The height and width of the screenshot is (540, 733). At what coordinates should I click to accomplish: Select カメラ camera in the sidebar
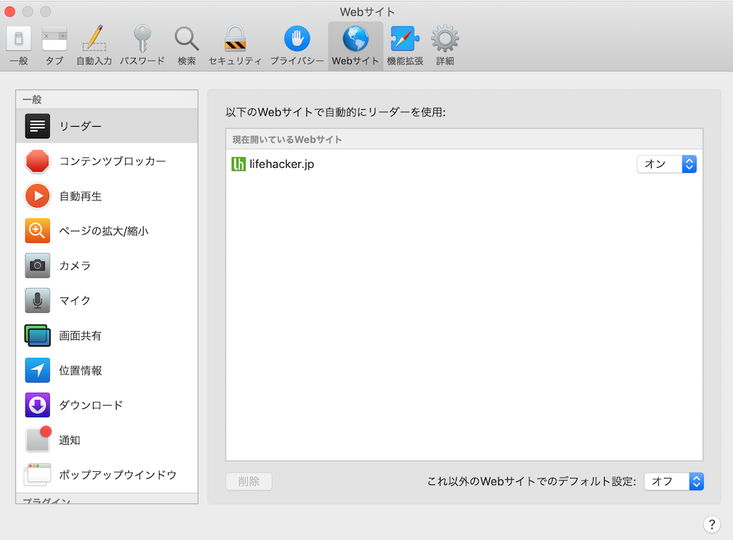click(x=107, y=266)
